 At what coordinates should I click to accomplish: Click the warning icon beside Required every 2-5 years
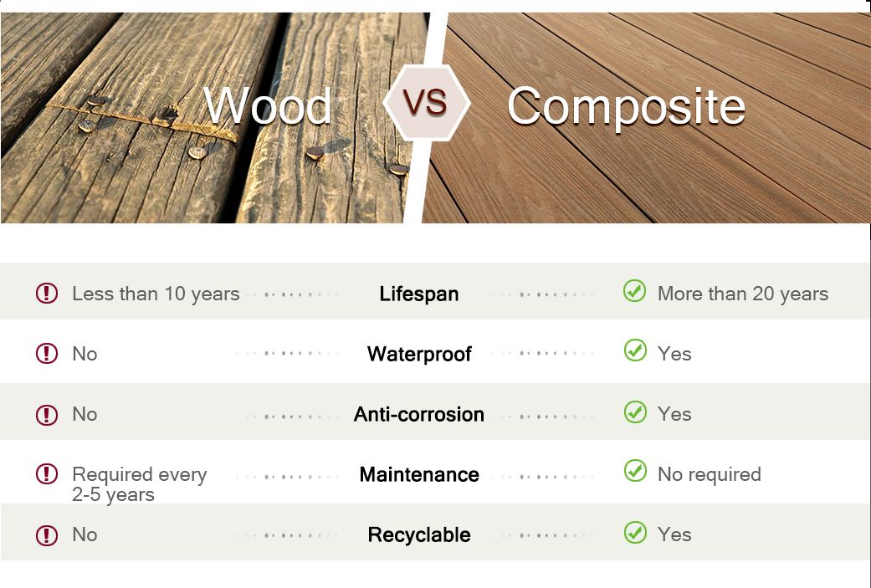click(x=47, y=474)
